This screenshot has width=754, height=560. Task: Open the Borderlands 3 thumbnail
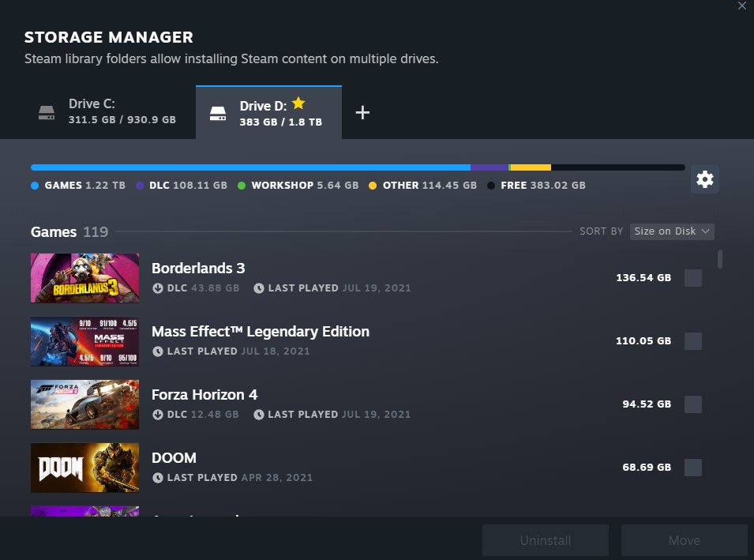click(84, 278)
